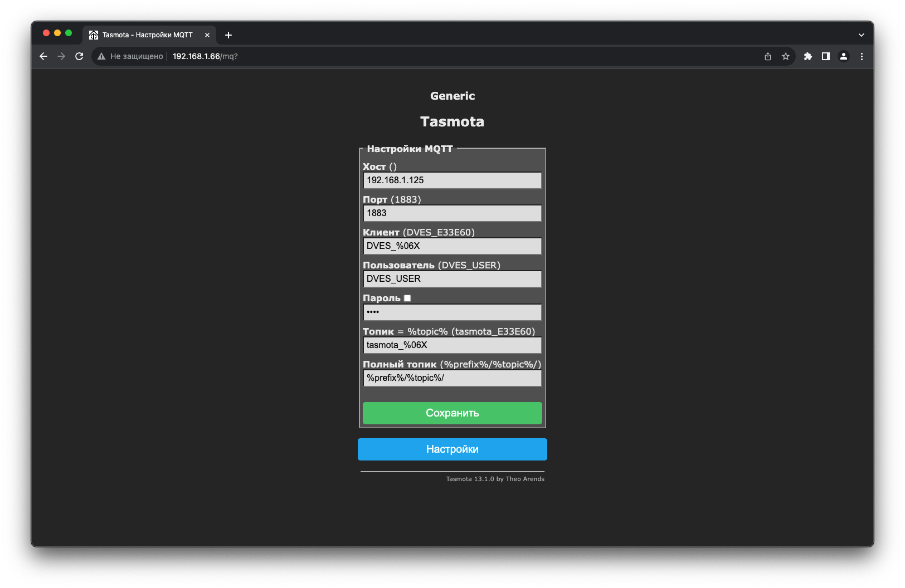Click the browser profile avatar icon

[x=843, y=56]
